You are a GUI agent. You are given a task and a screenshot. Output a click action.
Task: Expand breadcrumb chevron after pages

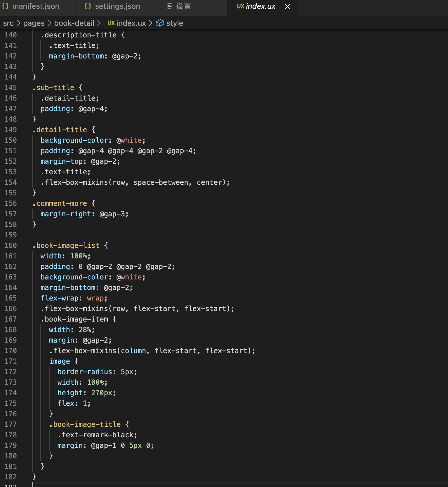pos(49,23)
